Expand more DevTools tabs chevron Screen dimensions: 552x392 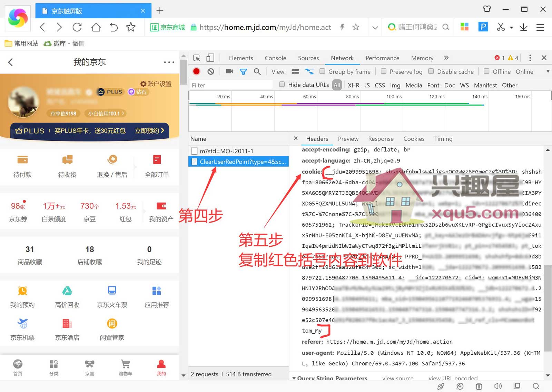point(446,58)
